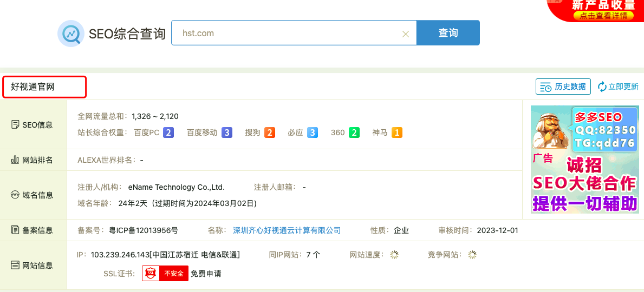Click the 查询 search button

click(x=448, y=33)
